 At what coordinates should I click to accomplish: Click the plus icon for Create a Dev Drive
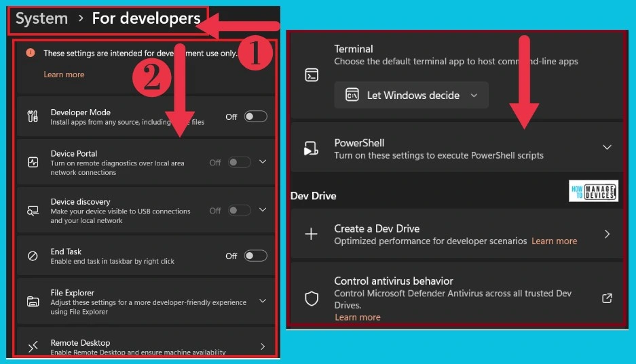coord(311,234)
